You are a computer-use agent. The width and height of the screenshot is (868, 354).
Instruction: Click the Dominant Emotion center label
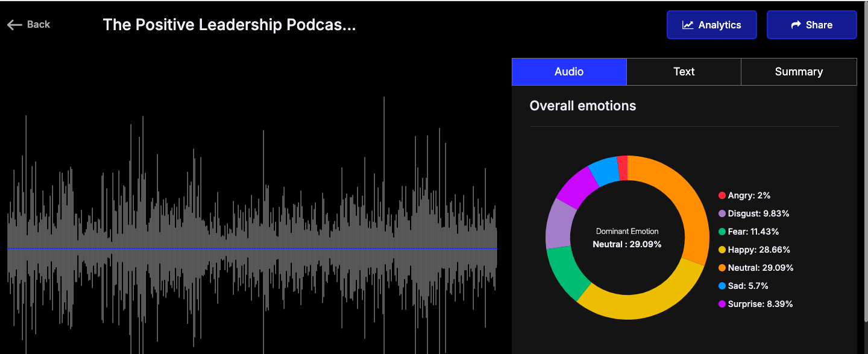tap(627, 232)
